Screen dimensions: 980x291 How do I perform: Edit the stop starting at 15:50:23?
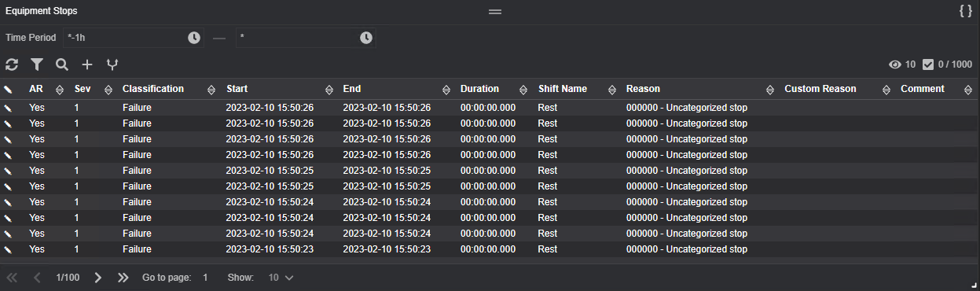point(8,249)
